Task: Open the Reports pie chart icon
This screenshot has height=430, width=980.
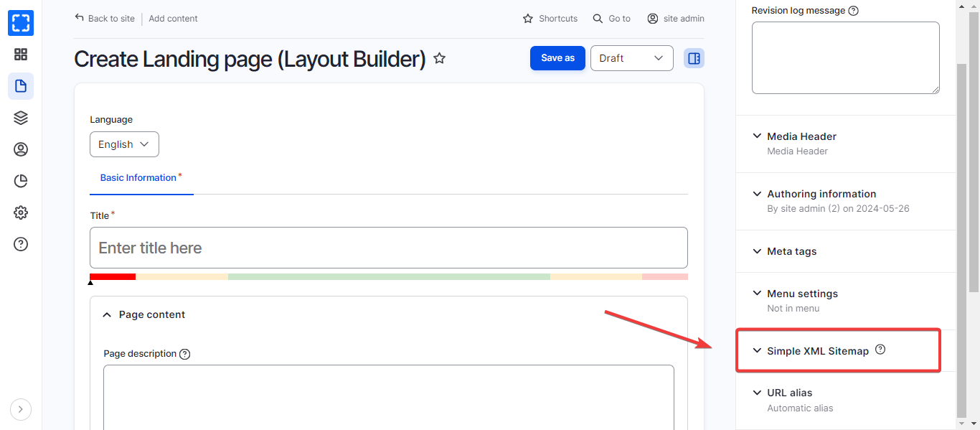Action: tap(21, 181)
